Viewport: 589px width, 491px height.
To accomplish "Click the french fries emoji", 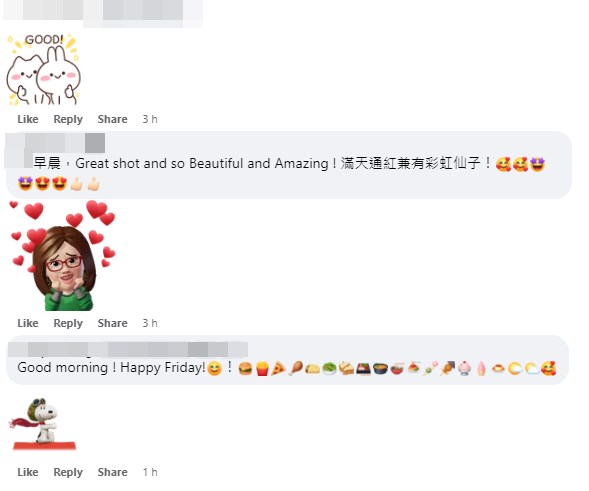I will (262, 369).
